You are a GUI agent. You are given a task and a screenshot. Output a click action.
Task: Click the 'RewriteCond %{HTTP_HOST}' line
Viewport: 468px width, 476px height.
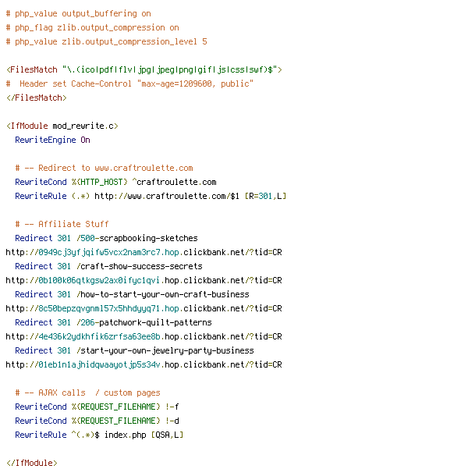115,182
